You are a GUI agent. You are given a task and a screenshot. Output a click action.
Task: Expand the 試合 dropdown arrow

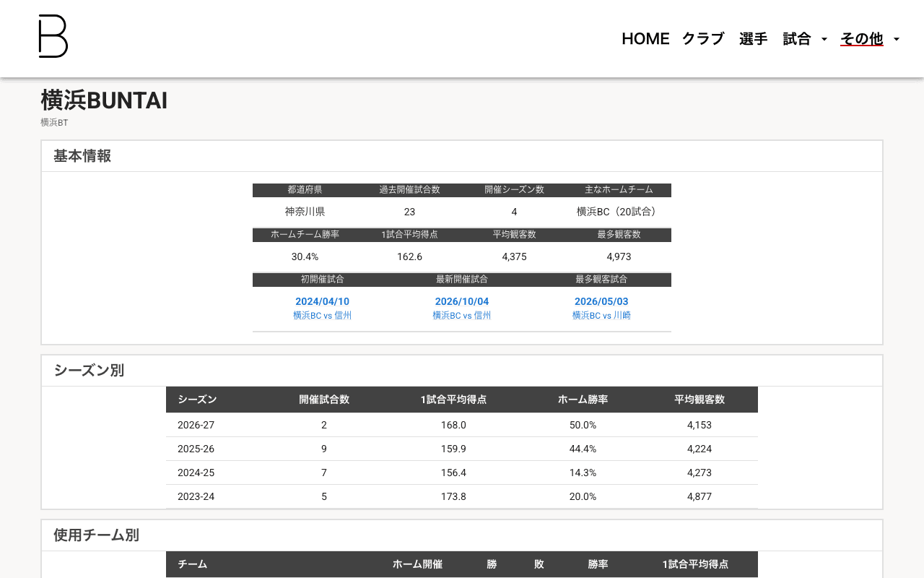(824, 39)
